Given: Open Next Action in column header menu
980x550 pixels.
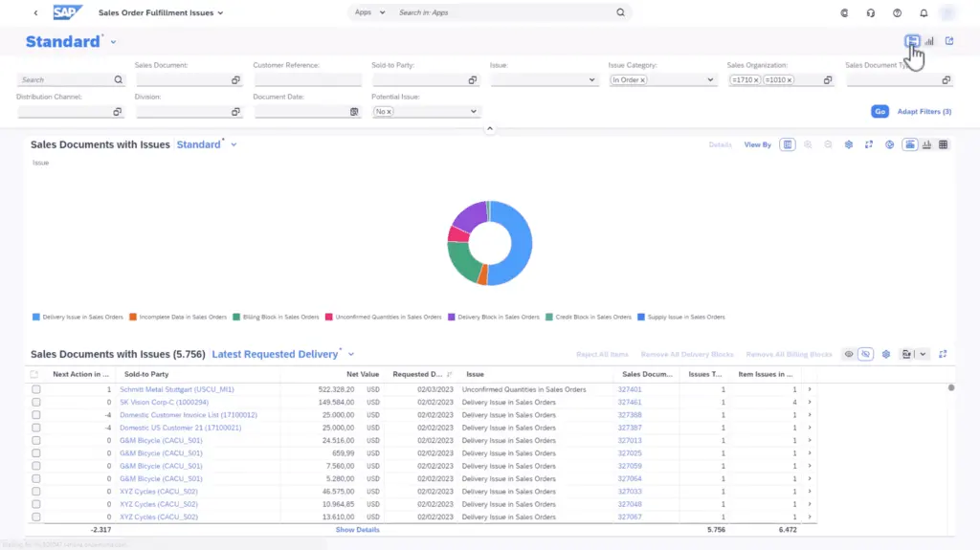Looking at the screenshot, I should click(80, 374).
